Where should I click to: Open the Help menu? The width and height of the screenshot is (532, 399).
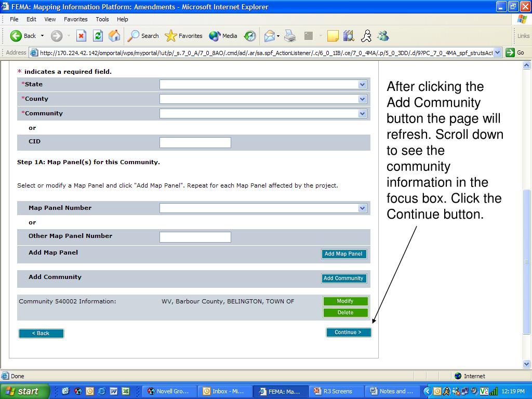pyautogui.click(x=123, y=19)
